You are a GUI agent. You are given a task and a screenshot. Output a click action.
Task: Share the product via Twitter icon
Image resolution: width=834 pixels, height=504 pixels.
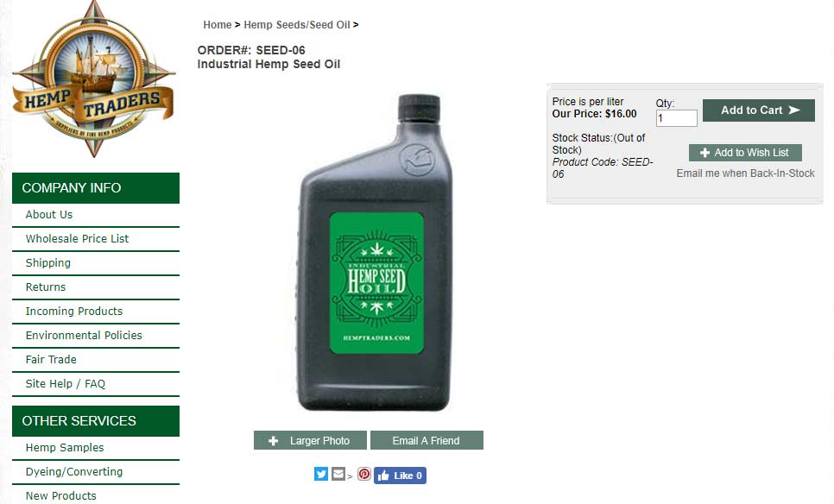(x=320, y=474)
